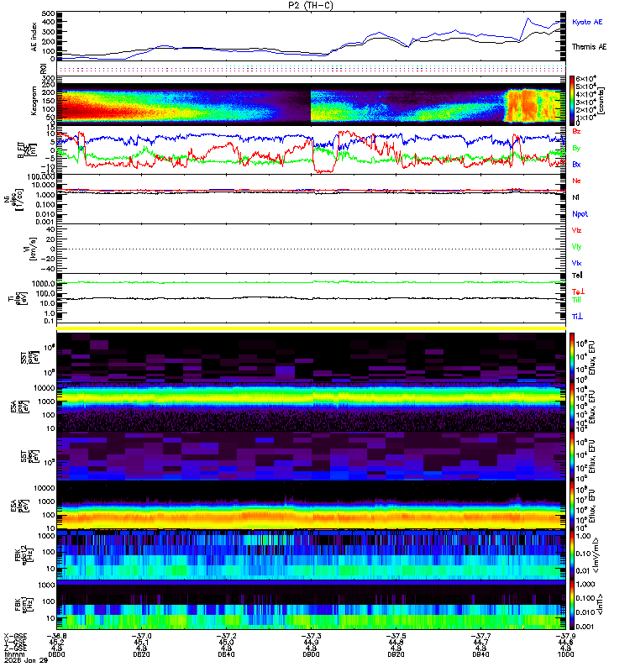Click the red Ne density legend
The image size is (630, 672).
pos(576,181)
